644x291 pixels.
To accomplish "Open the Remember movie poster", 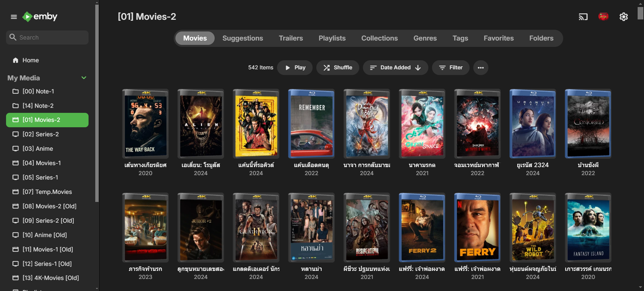I will [x=311, y=124].
